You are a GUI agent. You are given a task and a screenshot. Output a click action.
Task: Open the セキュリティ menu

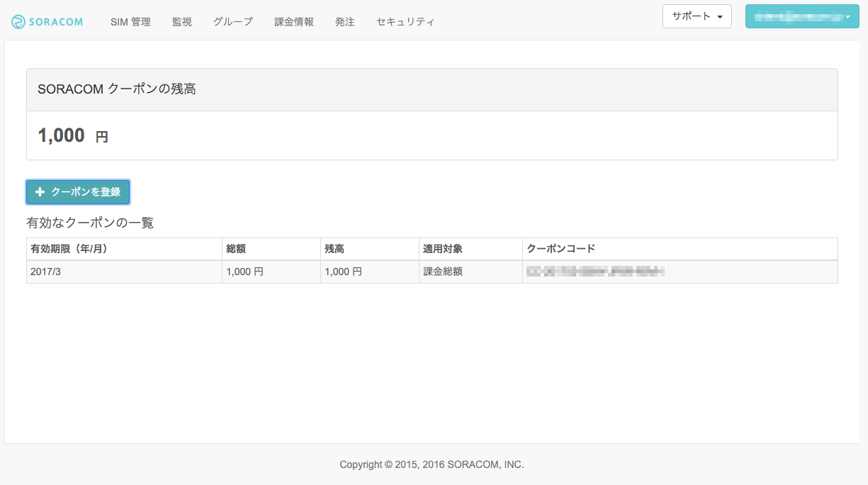(405, 22)
